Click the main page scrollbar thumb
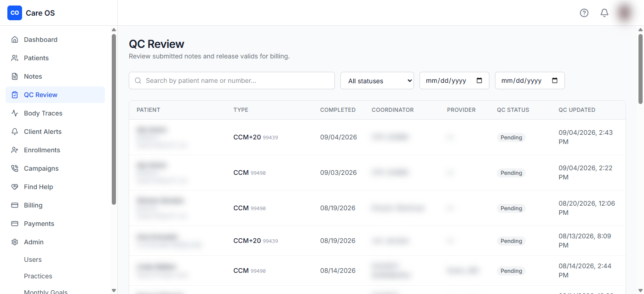Viewport: 644px width, 294px height. coord(640,69)
